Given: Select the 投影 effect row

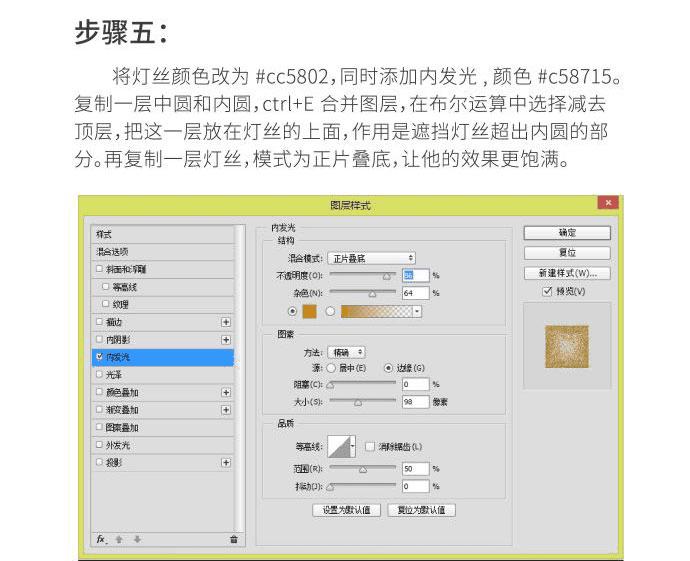Looking at the screenshot, I should pyautogui.click(x=163, y=463).
